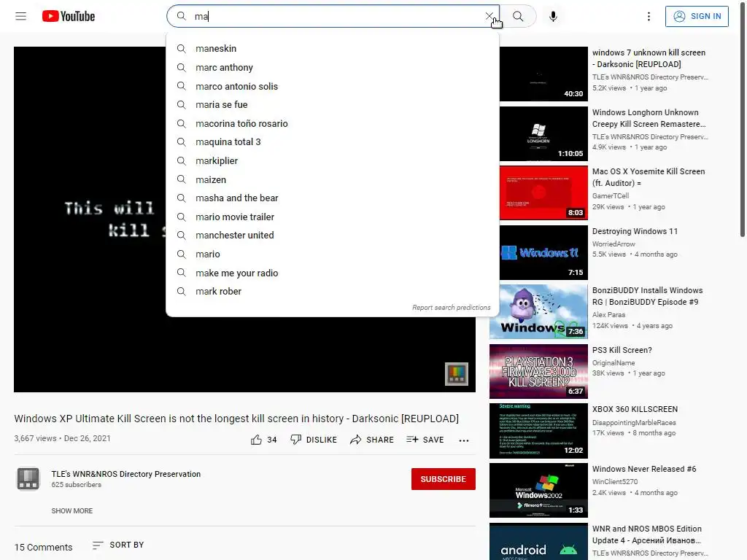Select 'masha and the bear' prediction

pyautogui.click(x=333, y=198)
